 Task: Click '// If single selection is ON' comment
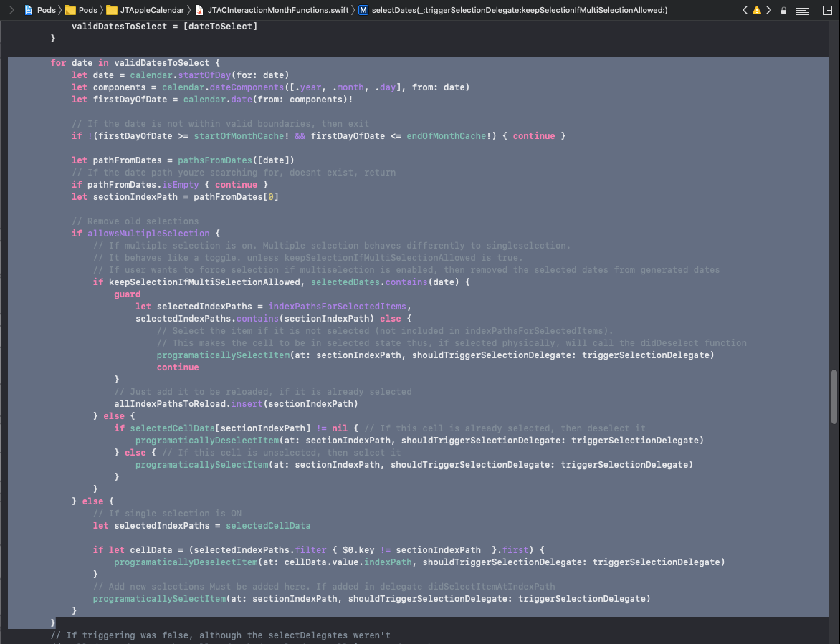tap(167, 514)
